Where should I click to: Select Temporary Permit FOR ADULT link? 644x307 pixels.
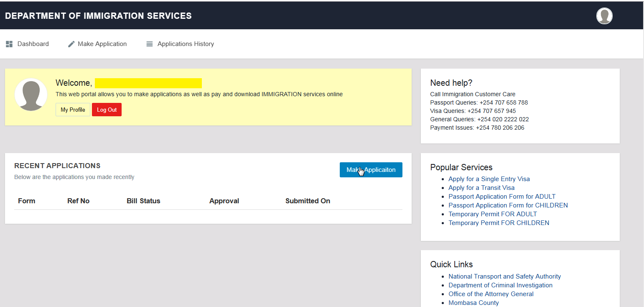tap(492, 214)
